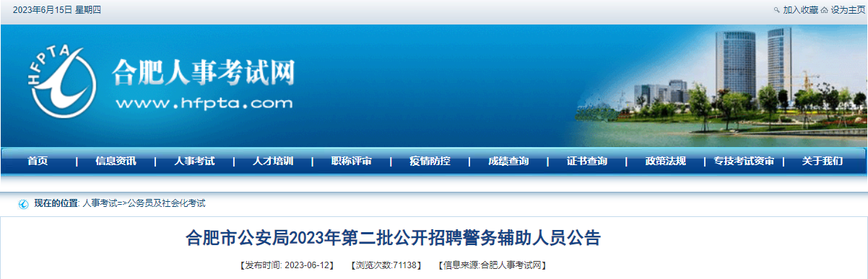Screen dimensions: 868x279
Task: Go to 疫情防控 section
Action: (430, 161)
